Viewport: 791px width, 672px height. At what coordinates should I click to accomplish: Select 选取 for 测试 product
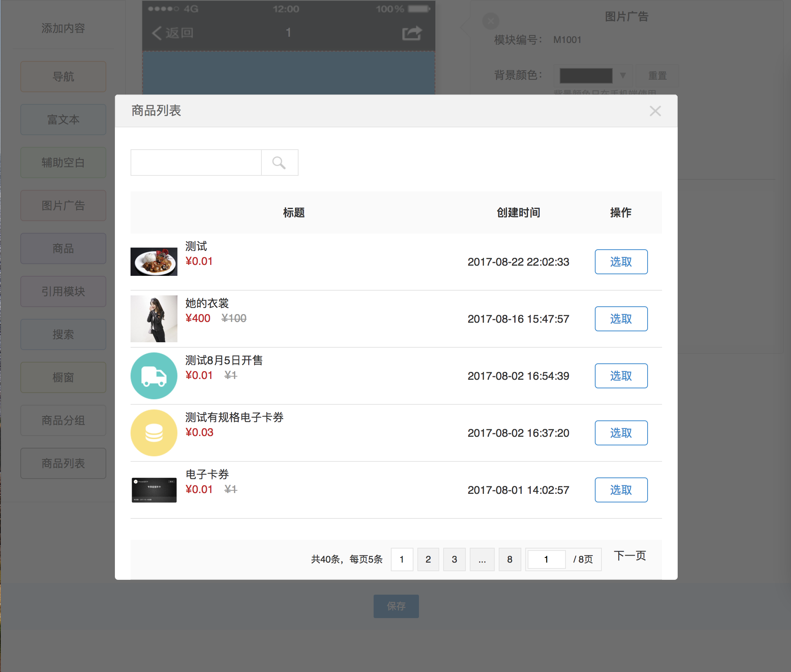[x=621, y=262]
